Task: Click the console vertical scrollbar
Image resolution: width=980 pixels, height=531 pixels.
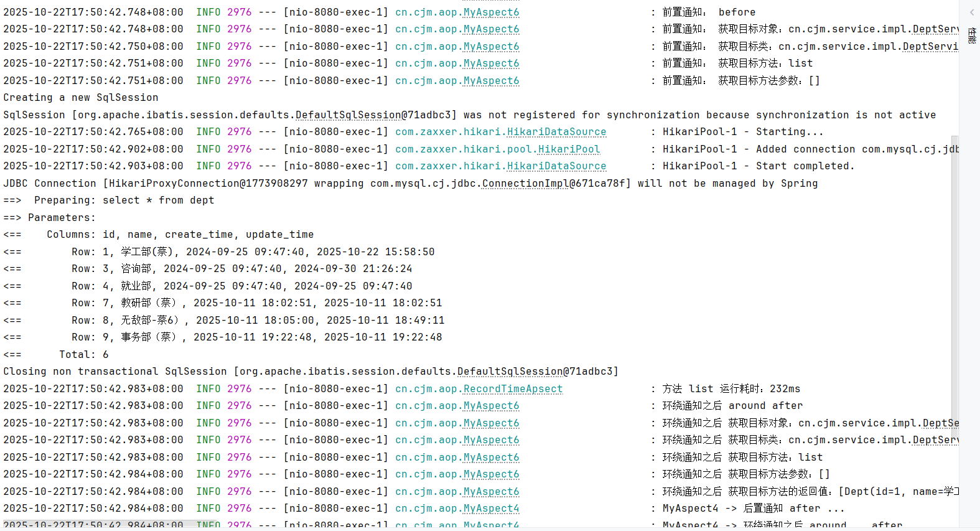Action: [954, 261]
